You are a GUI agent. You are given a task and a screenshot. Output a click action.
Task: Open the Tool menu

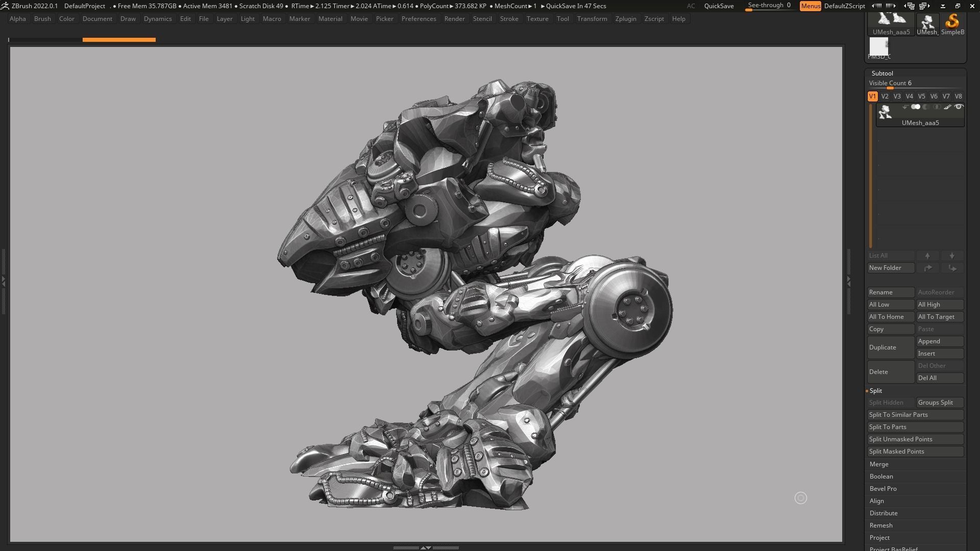coord(562,19)
